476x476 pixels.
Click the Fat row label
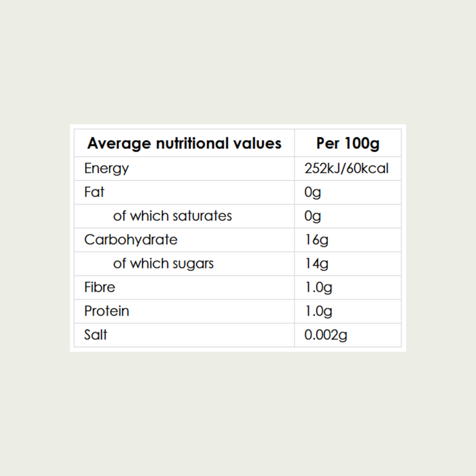coord(94,193)
